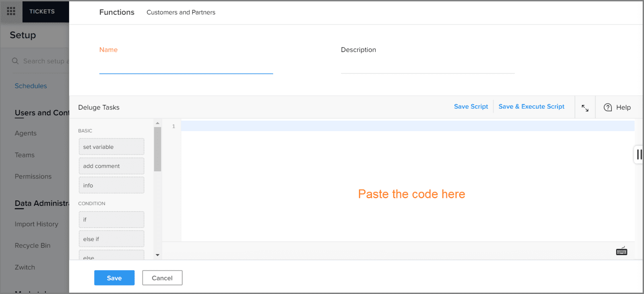The image size is (644, 294).
Task: Select the TICKETS tab
Action: tap(42, 11)
